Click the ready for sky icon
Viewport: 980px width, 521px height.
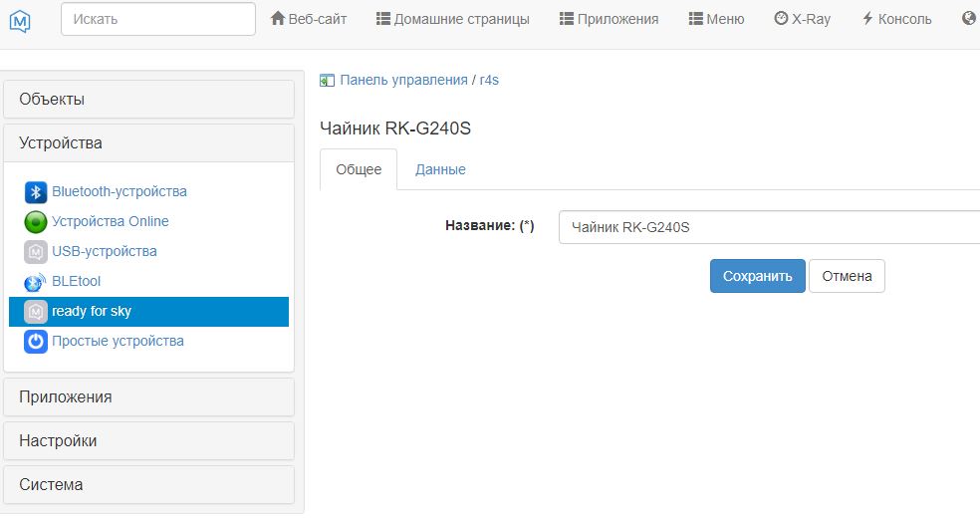36,312
